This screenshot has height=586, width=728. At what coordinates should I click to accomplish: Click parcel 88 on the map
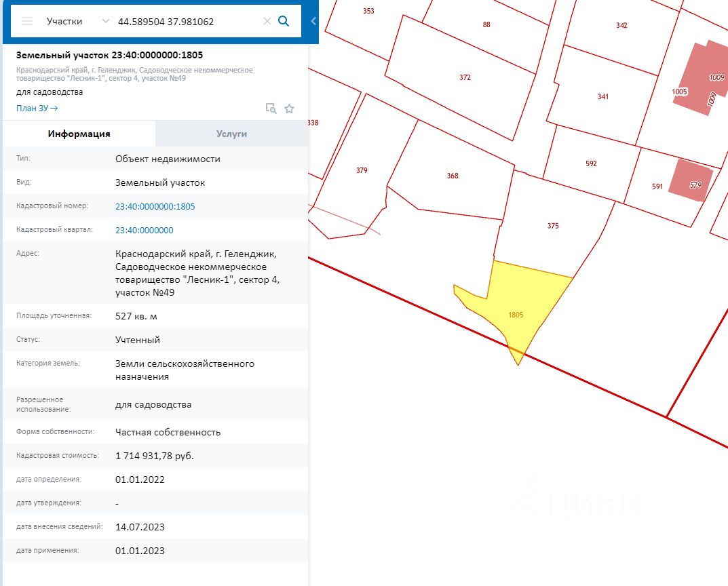point(486,24)
